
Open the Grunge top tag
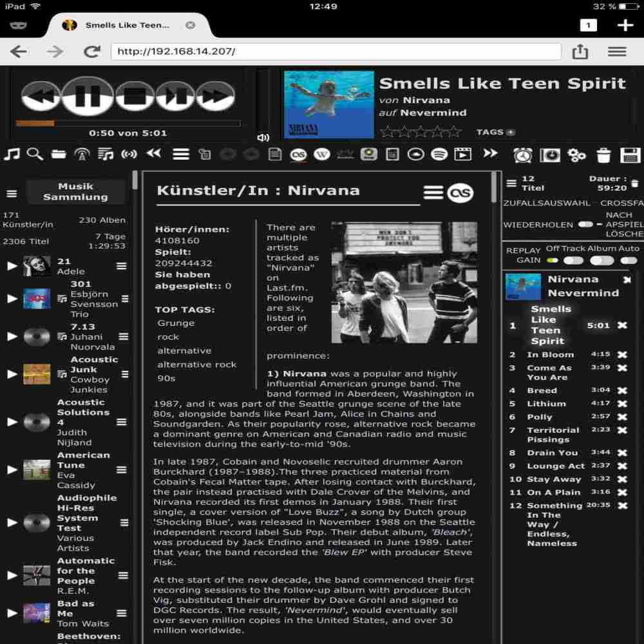[x=176, y=323]
